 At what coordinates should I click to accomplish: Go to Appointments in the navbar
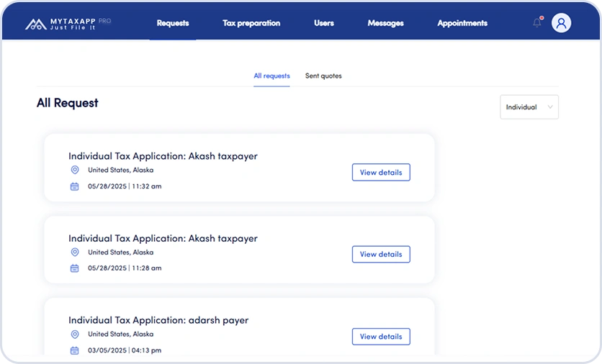tap(462, 23)
